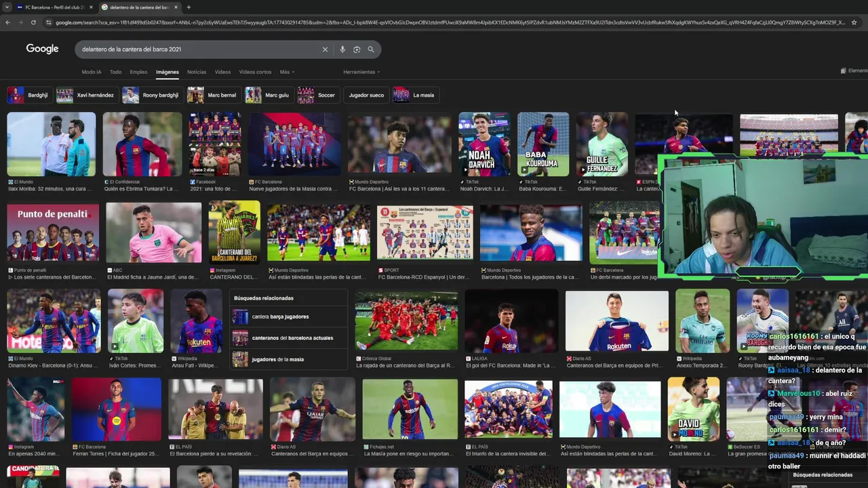Screen dimensions: 868x488
Task: Switch to the Noticias tab
Action: click(x=197, y=72)
